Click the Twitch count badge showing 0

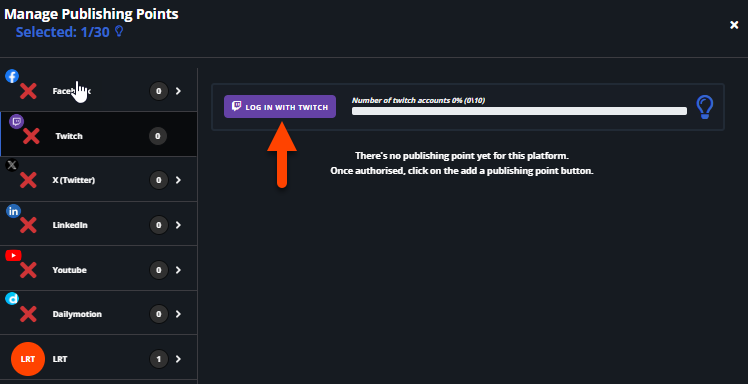158,136
